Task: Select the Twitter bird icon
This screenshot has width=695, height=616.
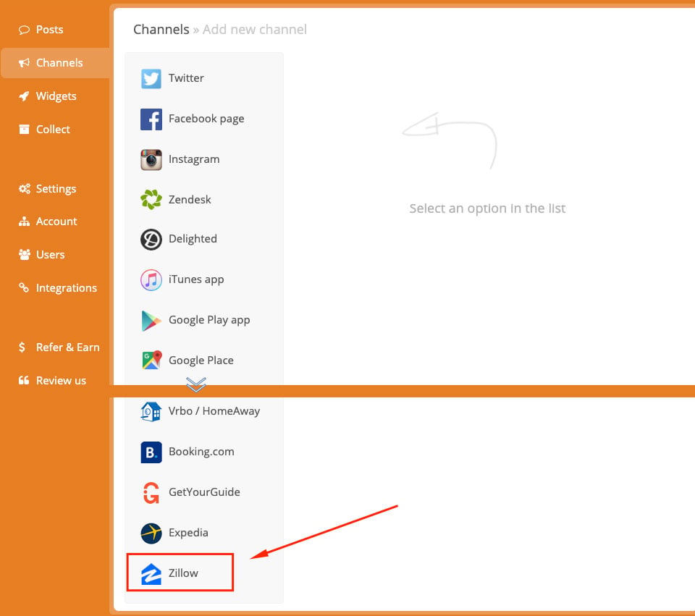Action: tap(151, 78)
